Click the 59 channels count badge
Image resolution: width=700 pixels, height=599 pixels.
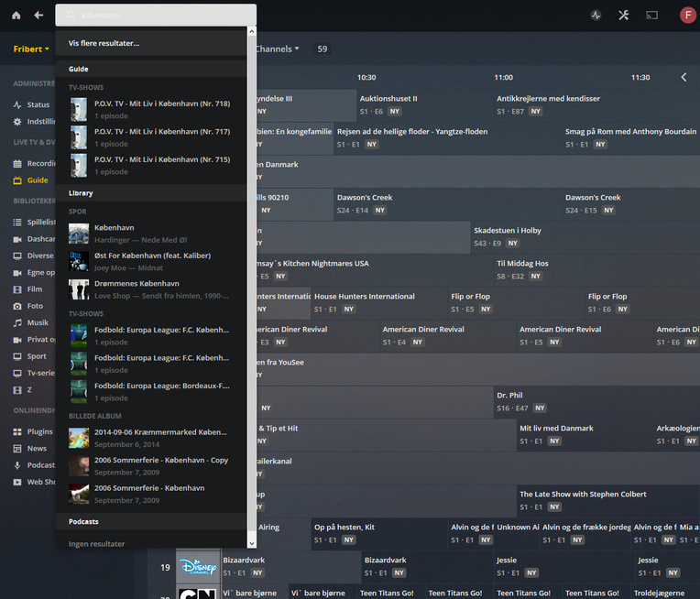pos(323,49)
